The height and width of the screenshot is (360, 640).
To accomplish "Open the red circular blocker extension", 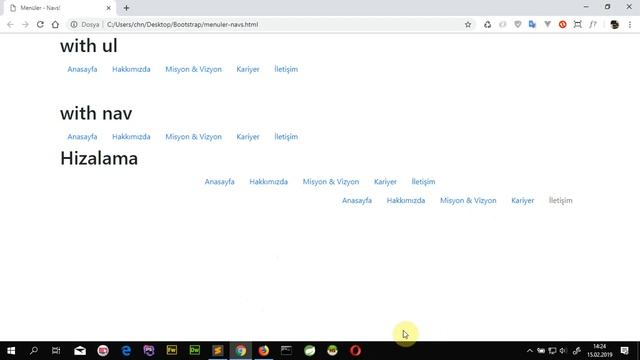I will pyautogui.click(x=562, y=24).
